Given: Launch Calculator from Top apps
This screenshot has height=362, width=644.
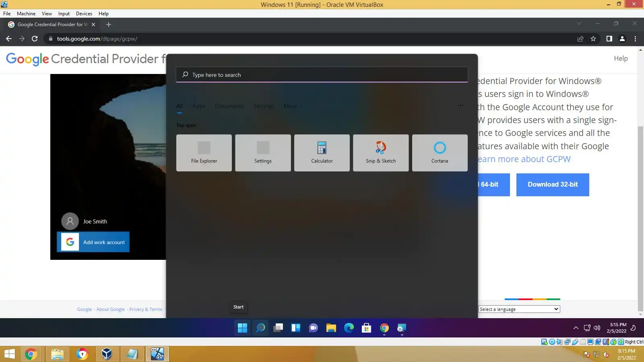Looking at the screenshot, I should (322, 153).
